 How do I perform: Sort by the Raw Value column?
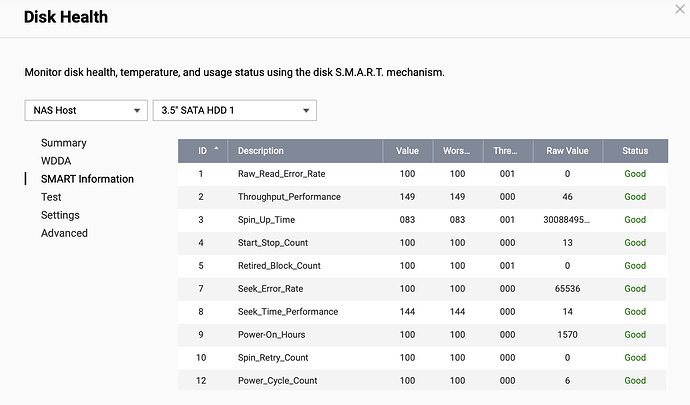coord(567,151)
